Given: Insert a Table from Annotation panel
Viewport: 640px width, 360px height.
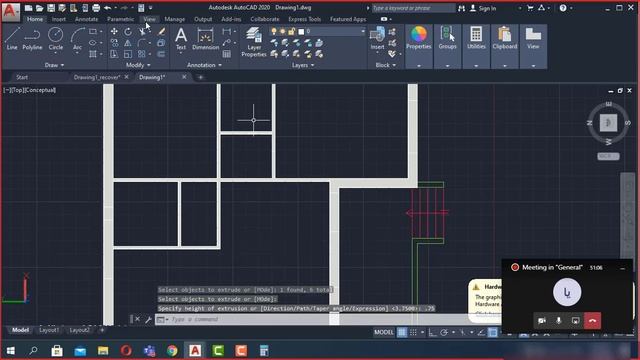Looking at the screenshot, I should pos(227,54).
